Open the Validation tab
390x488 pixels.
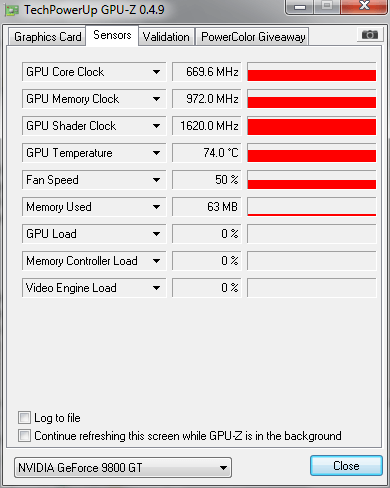pos(166,37)
